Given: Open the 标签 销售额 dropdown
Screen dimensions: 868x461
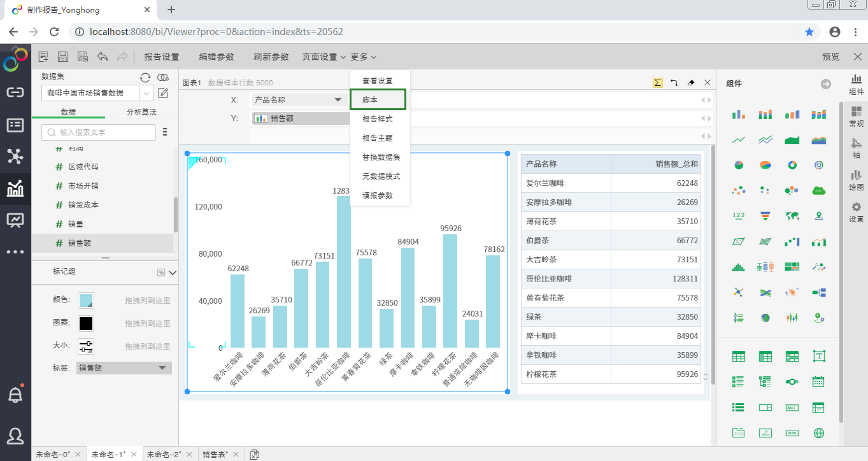Looking at the screenshot, I should pos(162,367).
